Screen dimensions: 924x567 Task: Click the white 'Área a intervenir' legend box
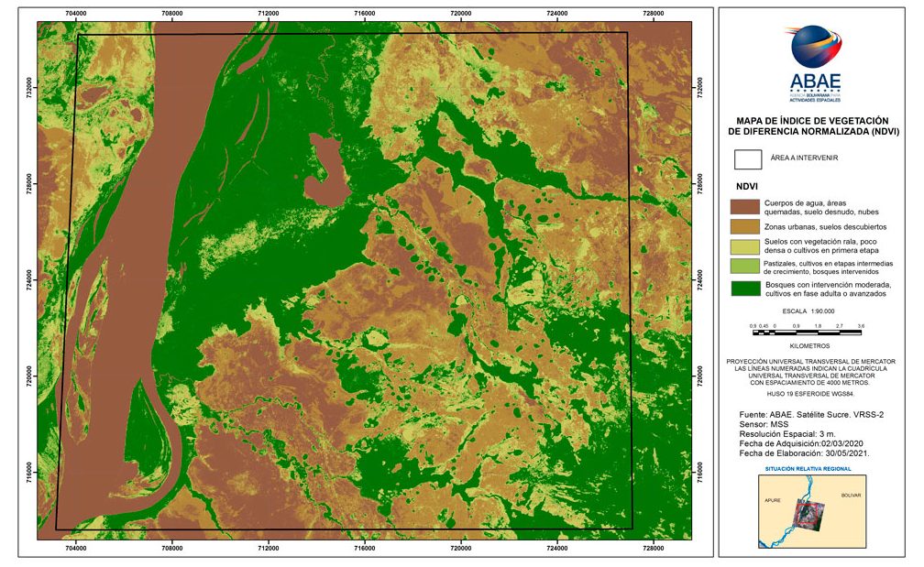click(749, 159)
